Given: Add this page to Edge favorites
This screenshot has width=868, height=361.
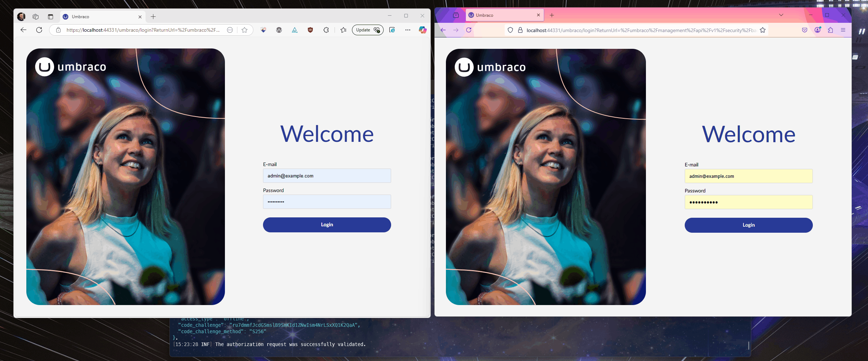Looking at the screenshot, I should point(244,30).
